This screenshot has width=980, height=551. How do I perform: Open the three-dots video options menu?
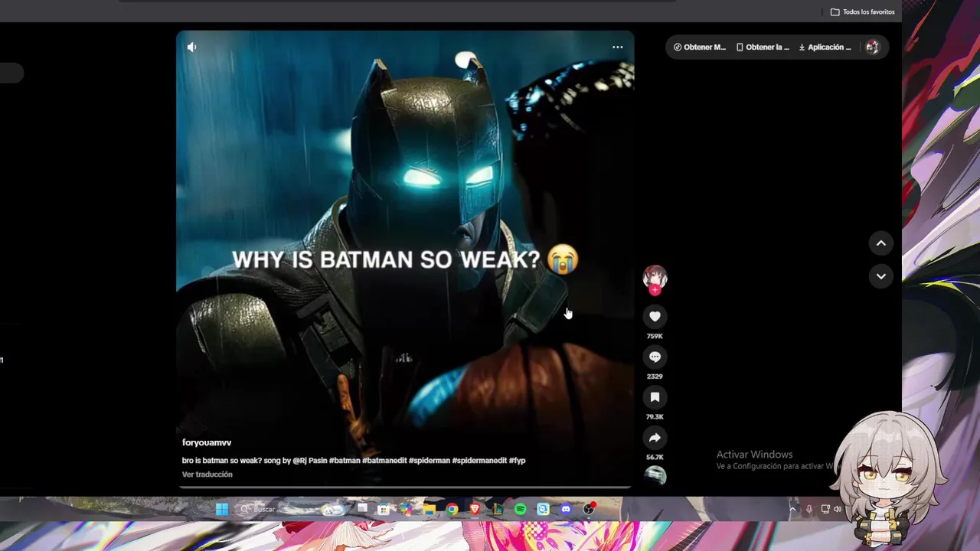(x=617, y=47)
